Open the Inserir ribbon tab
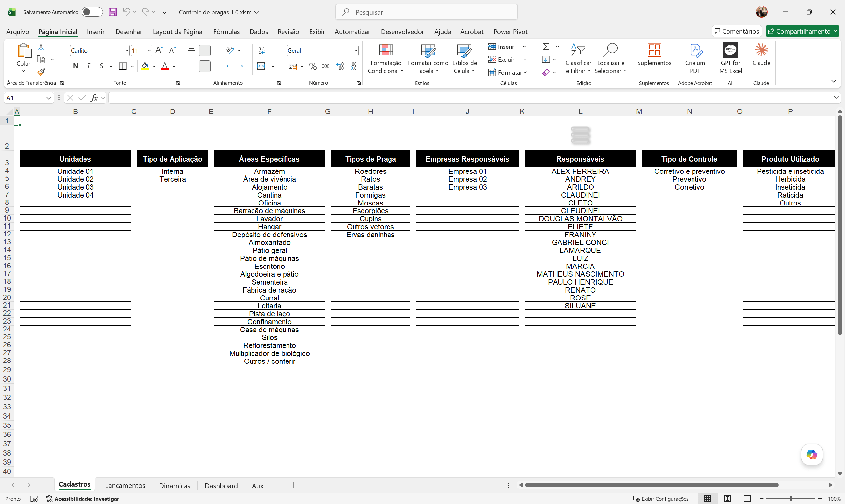The height and width of the screenshot is (504, 845). pos(95,32)
